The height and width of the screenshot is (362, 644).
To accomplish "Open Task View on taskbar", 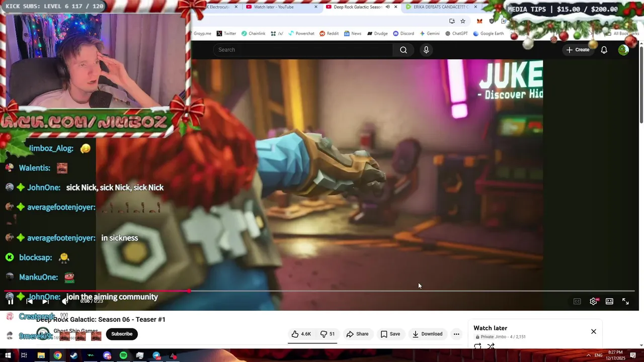I will coord(24,355).
